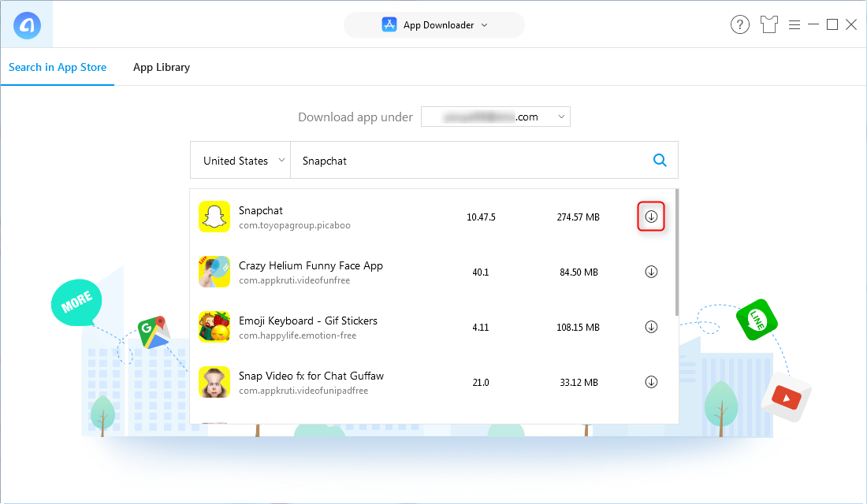The image size is (867, 504).
Task: Open the United States region dropdown
Action: (x=240, y=161)
